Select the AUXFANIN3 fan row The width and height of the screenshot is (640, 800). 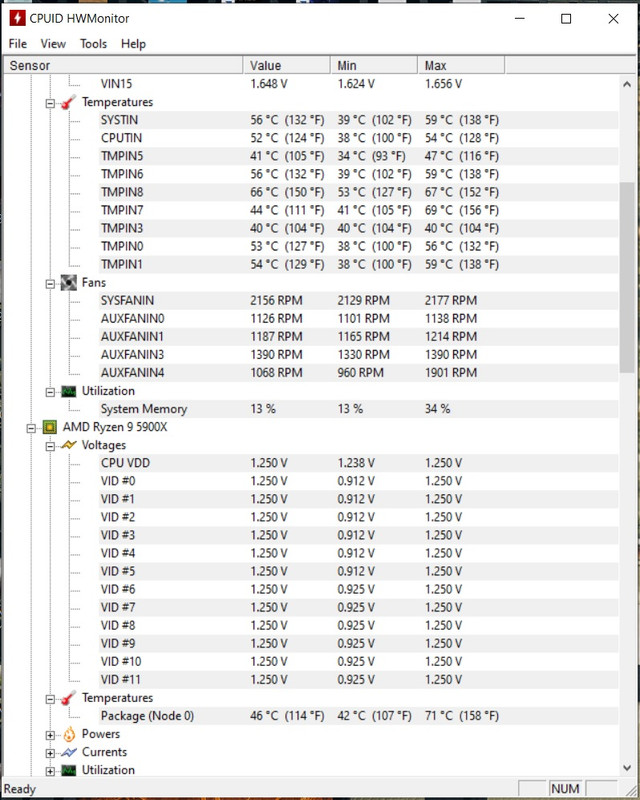pos(359,355)
